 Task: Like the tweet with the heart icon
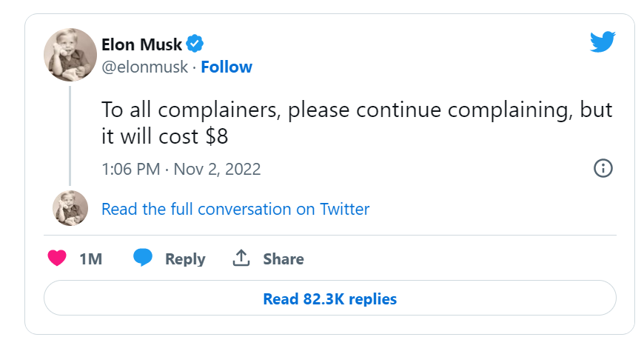pos(57,258)
